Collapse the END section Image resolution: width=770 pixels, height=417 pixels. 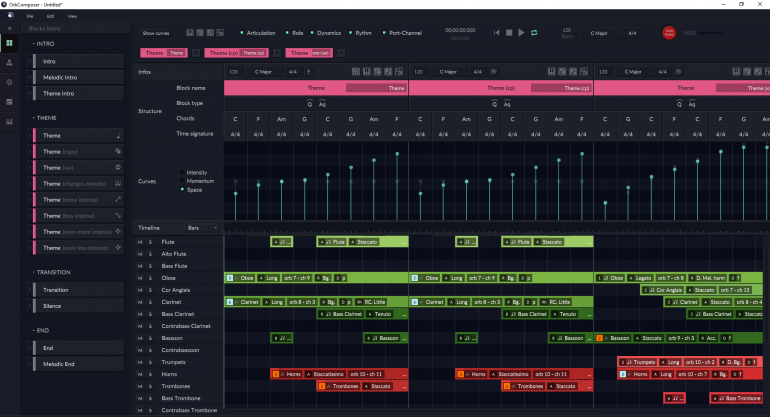(x=33, y=331)
